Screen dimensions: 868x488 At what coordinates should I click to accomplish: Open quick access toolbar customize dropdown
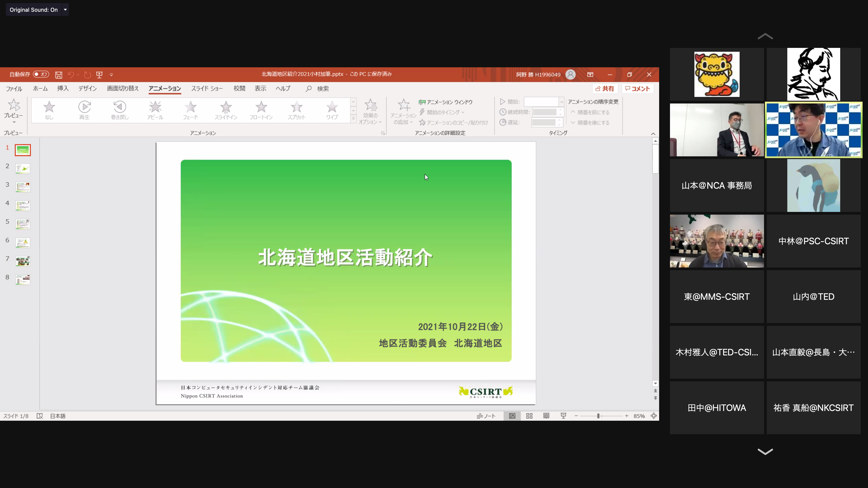click(111, 75)
